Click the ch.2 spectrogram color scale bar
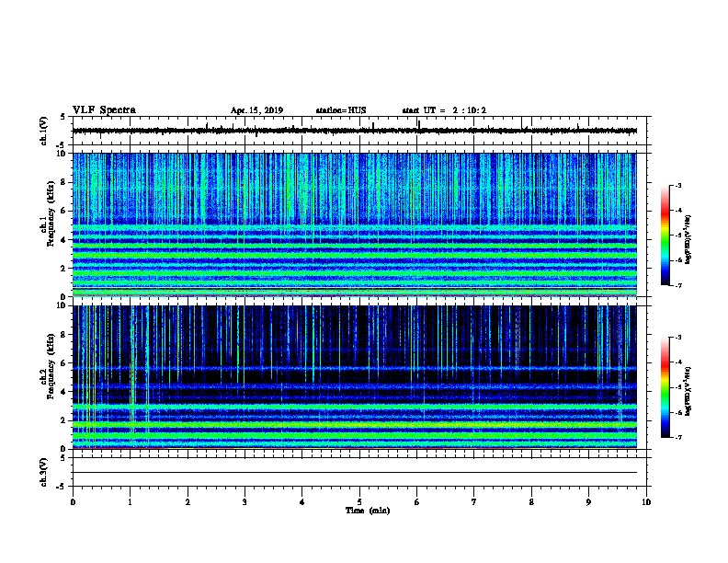Image resolution: width=728 pixels, height=563 pixels. [x=665, y=387]
